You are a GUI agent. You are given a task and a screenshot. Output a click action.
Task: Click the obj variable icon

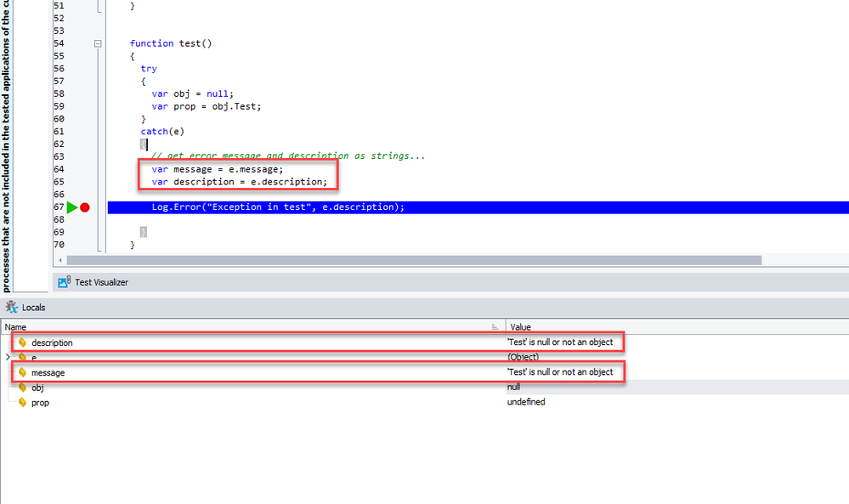[23, 388]
